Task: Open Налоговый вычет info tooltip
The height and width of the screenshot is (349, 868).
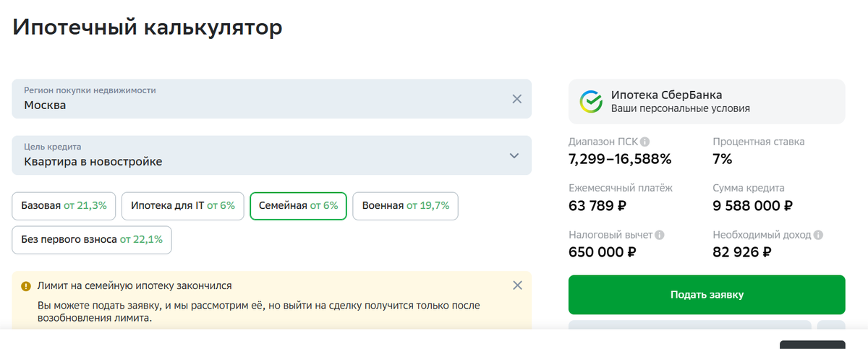Action: [659, 235]
